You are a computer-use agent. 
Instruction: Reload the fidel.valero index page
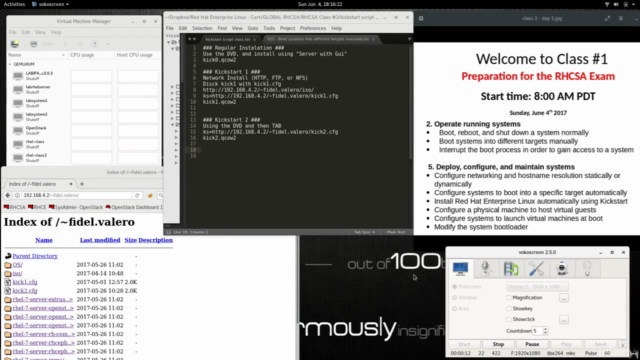point(137,195)
